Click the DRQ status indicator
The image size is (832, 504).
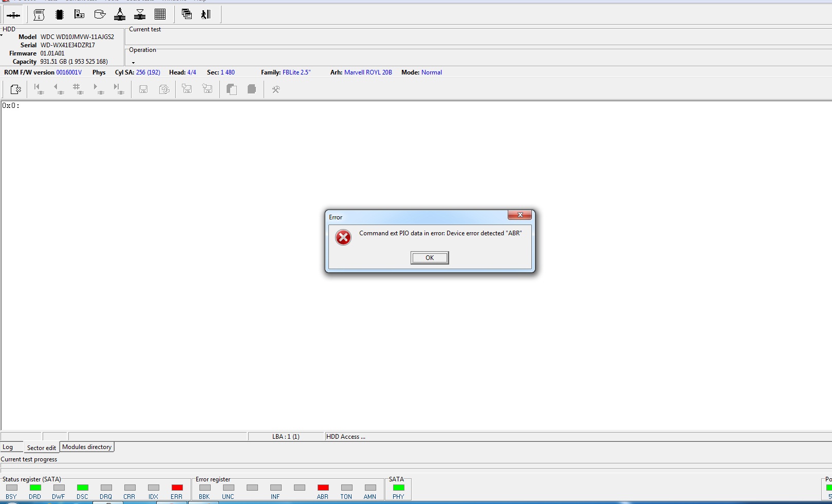106,488
